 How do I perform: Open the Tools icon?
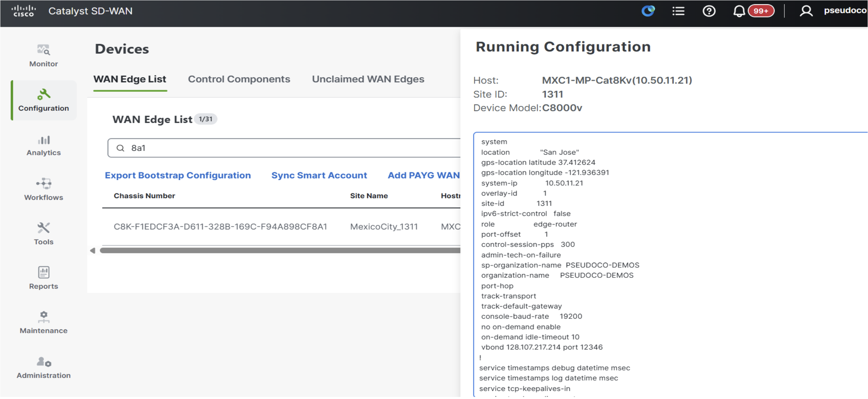coord(44,228)
